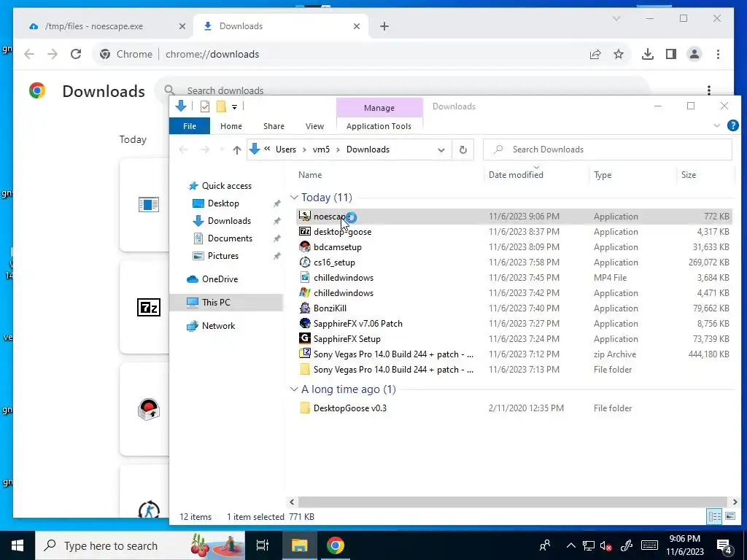Select the chilledwindows MP4 file icon
Screen dimensions: 747x560
(x=305, y=277)
